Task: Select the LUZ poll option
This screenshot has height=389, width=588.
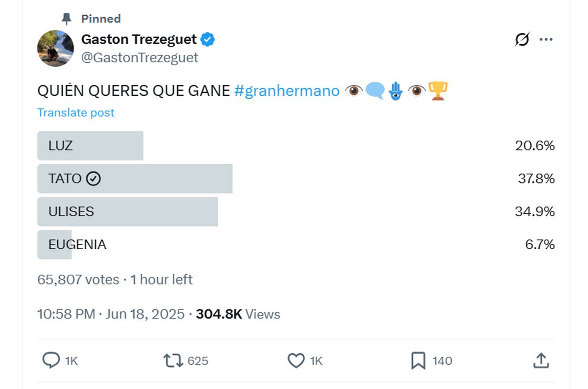Action: pos(296,146)
